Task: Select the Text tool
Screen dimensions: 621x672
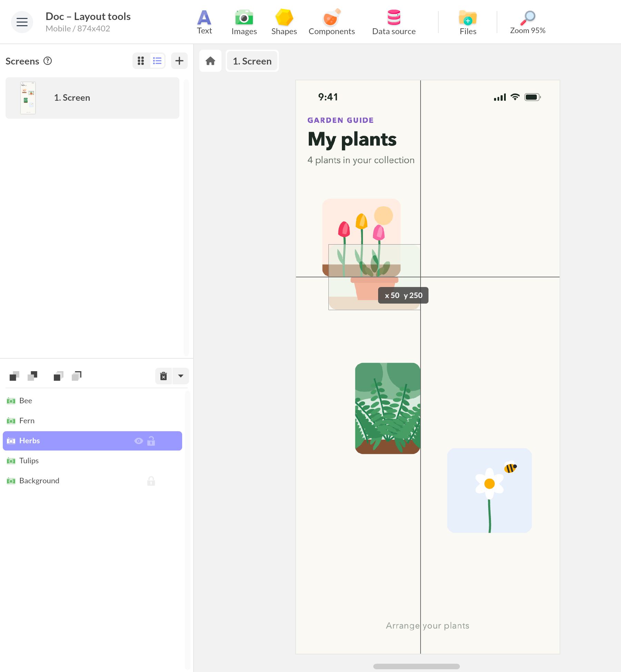Action: pyautogui.click(x=204, y=22)
